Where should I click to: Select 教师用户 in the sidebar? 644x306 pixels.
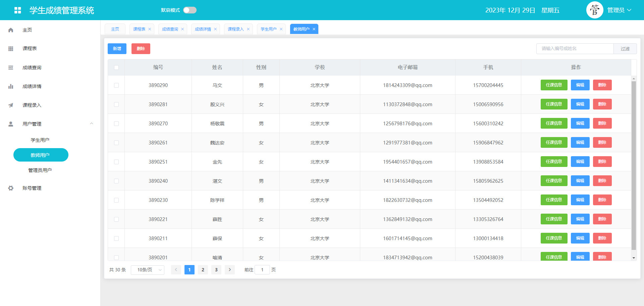coord(41,155)
